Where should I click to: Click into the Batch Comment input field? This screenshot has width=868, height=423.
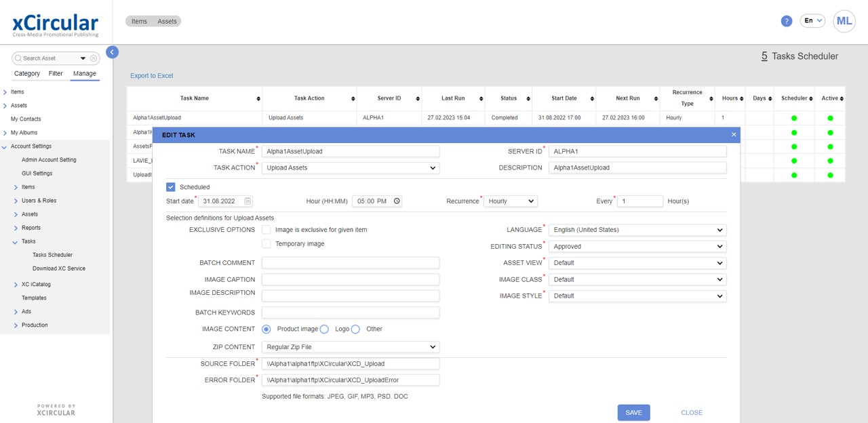click(351, 263)
